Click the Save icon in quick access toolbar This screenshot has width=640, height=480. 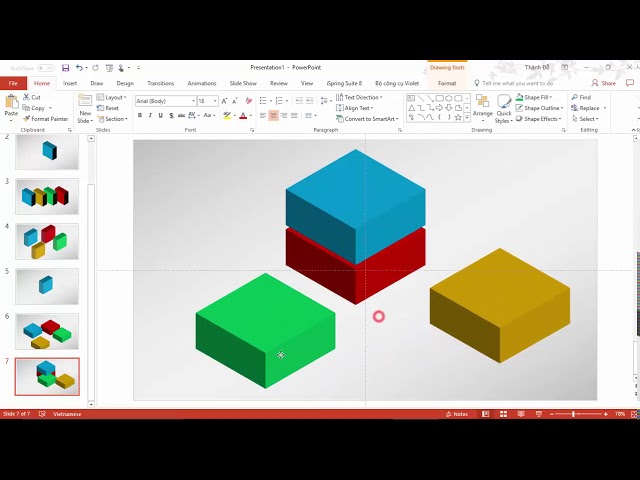tap(66, 68)
